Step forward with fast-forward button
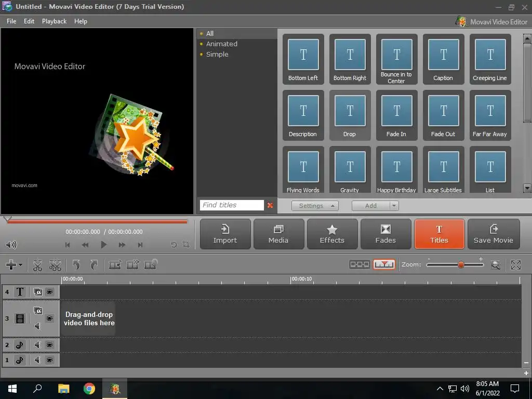Image resolution: width=532 pixels, height=399 pixels. tap(122, 245)
